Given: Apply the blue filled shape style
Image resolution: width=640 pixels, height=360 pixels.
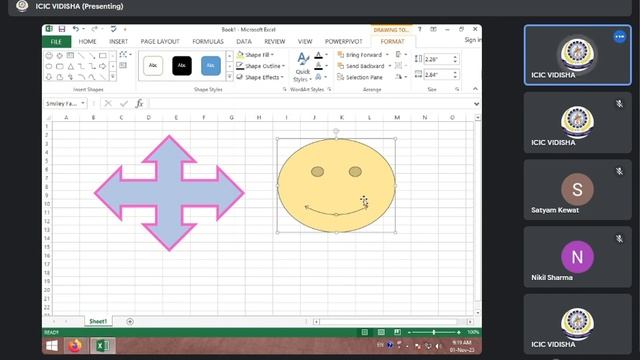Looking at the screenshot, I should pyautogui.click(x=211, y=66).
